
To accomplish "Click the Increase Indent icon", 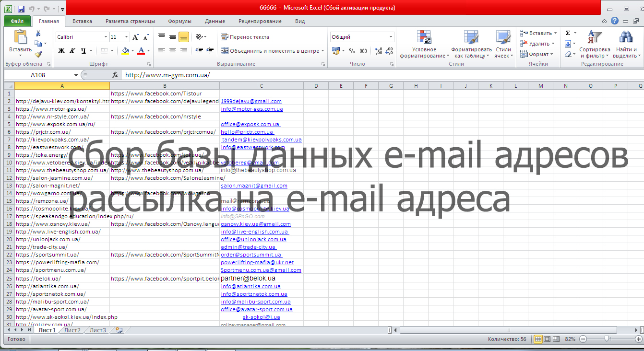I will (210, 51).
